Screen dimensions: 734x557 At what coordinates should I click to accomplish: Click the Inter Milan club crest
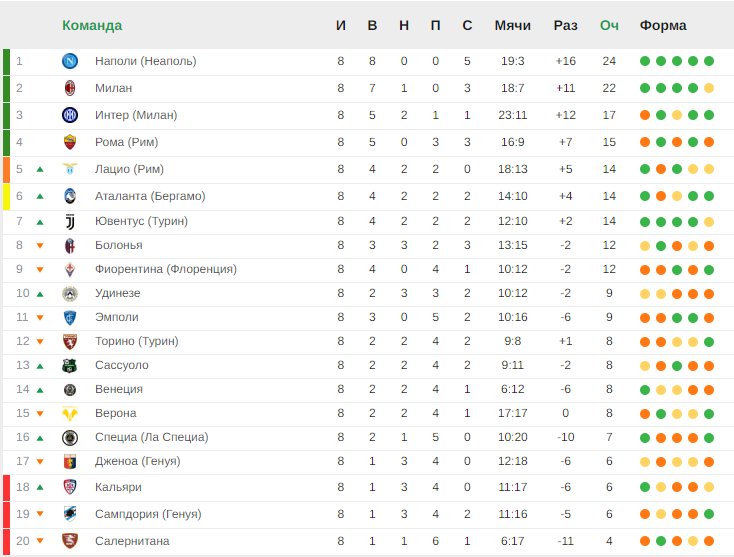pyautogui.click(x=70, y=115)
